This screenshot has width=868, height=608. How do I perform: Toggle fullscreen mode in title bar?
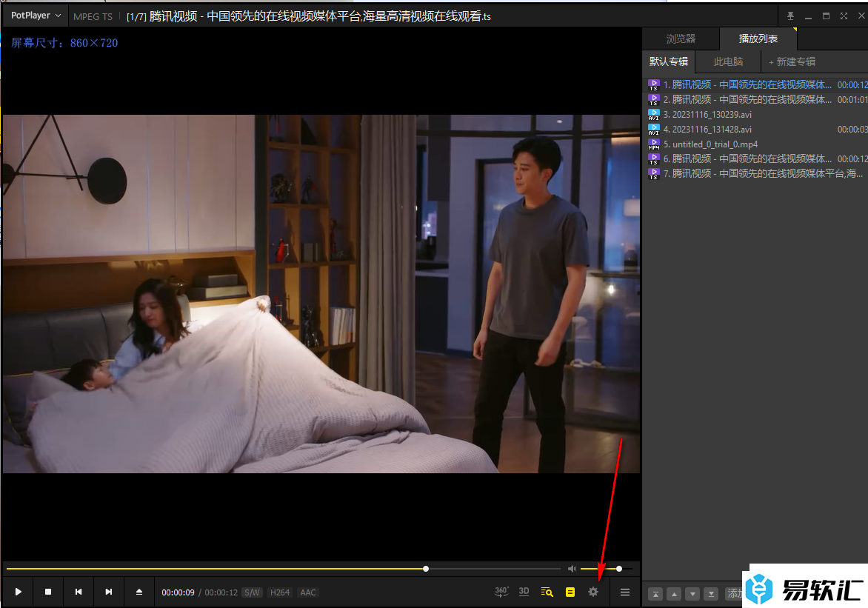tap(844, 16)
